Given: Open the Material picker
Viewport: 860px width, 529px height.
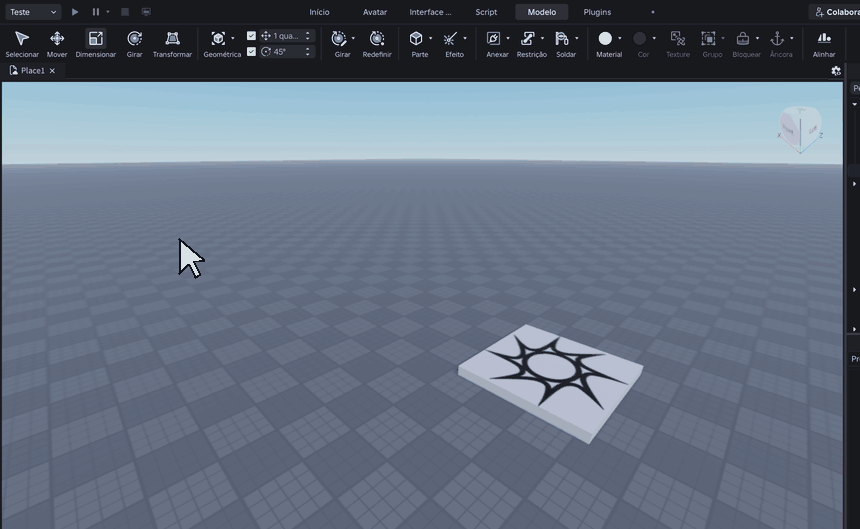Looking at the screenshot, I should (606, 44).
